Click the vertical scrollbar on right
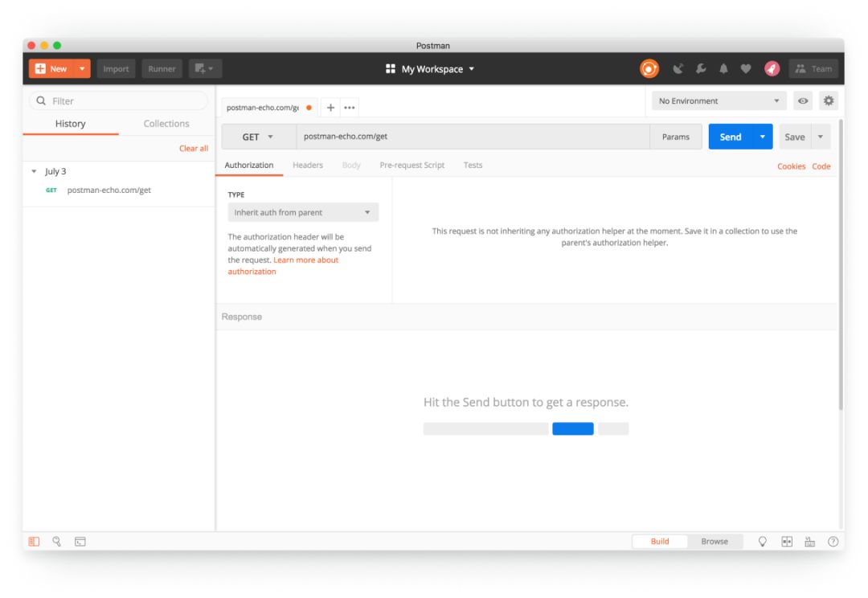Image resolution: width=868 pixels, height=598 pixels. click(841, 264)
